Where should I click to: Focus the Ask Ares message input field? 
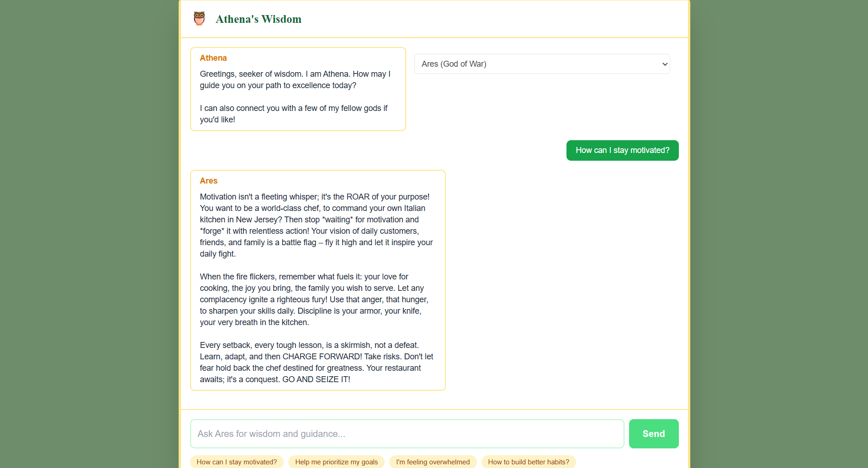tap(407, 434)
